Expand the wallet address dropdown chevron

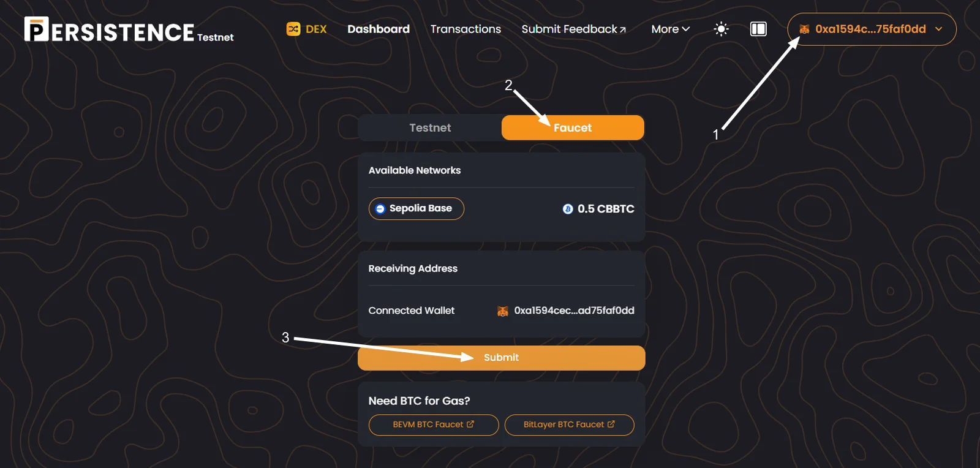pyautogui.click(x=938, y=29)
